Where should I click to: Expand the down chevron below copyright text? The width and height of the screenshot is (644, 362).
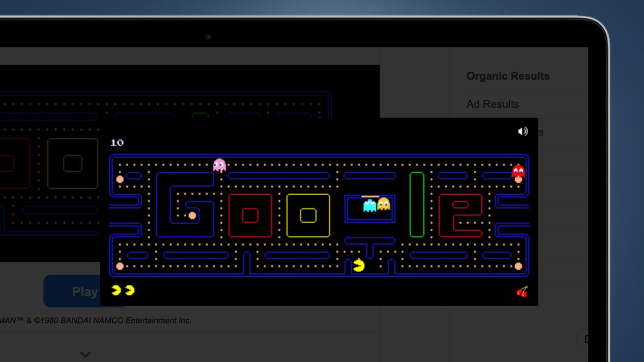click(85, 354)
